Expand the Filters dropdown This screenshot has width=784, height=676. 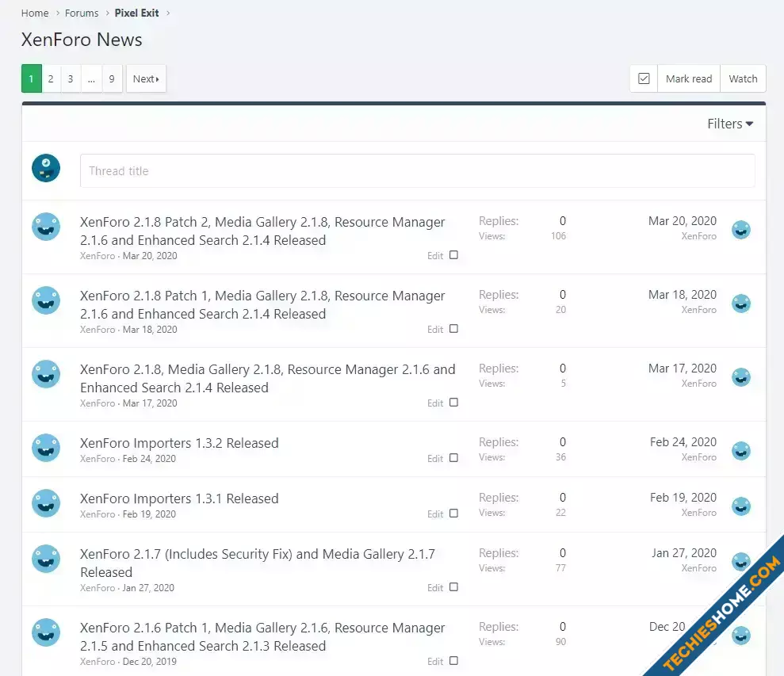coord(730,124)
